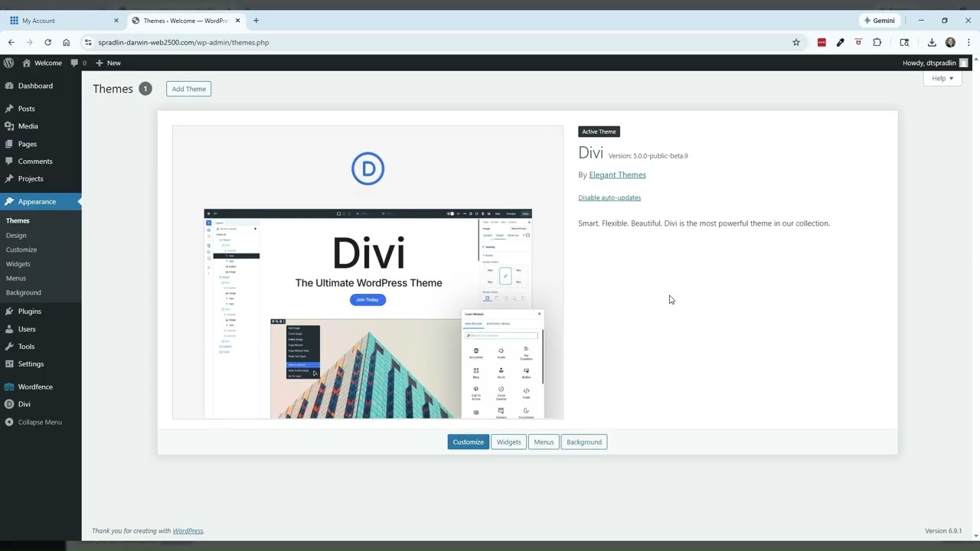Open the Customize submenu item in sidebar
Viewport: 980px width, 551px height.
point(21,249)
